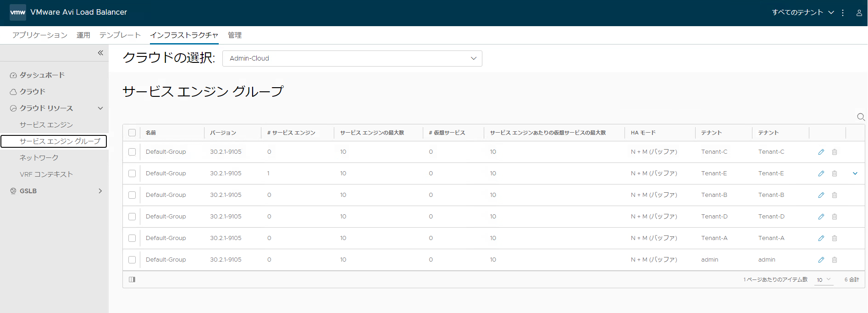Delete the Tenant-C Default-Group row

[835, 152]
